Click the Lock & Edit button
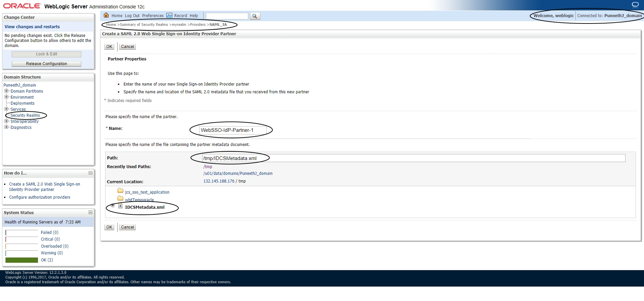This screenshot has height=301, width=644. point(46,54)
